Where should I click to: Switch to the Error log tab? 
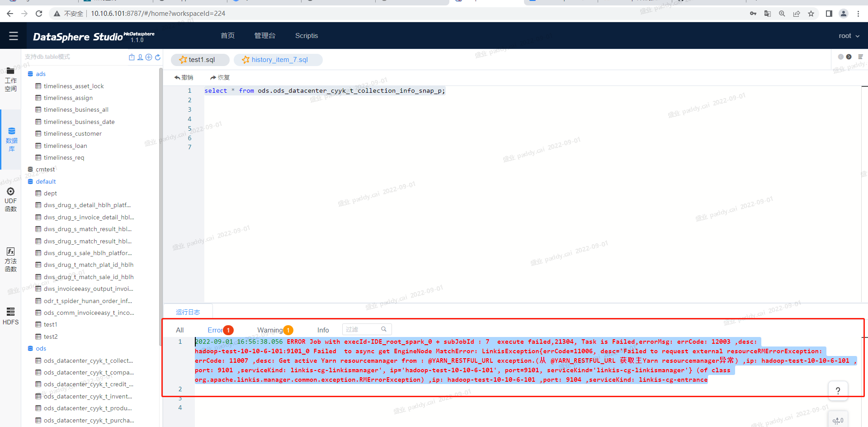tap(216, 330)
